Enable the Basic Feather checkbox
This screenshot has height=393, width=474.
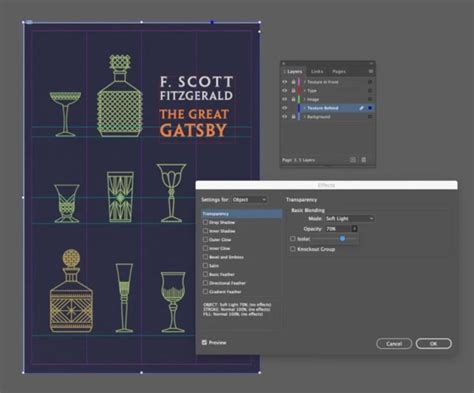coord(205,274)
